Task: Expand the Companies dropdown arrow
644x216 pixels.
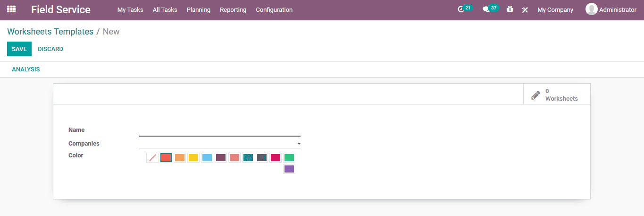Action: point(299,144)
